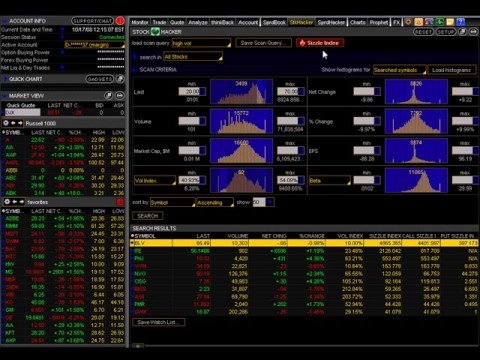Collapse the 'search in' section arrow
The width and height of the screenshot is (480, 360).
(x=135, y=57)
